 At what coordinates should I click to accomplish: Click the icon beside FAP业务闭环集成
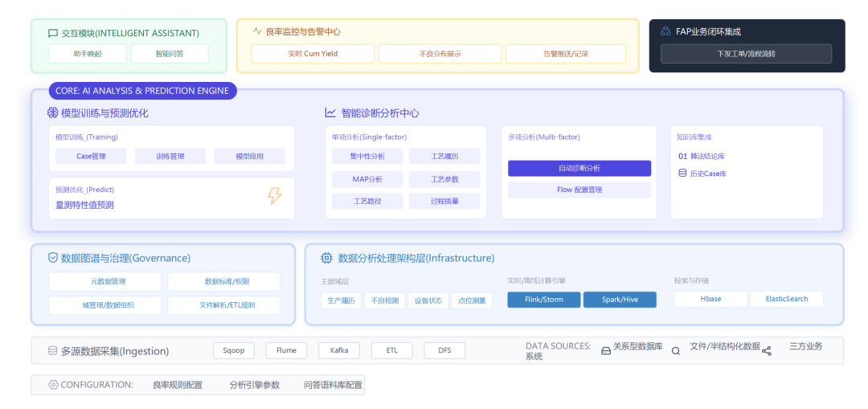point(666,31)
